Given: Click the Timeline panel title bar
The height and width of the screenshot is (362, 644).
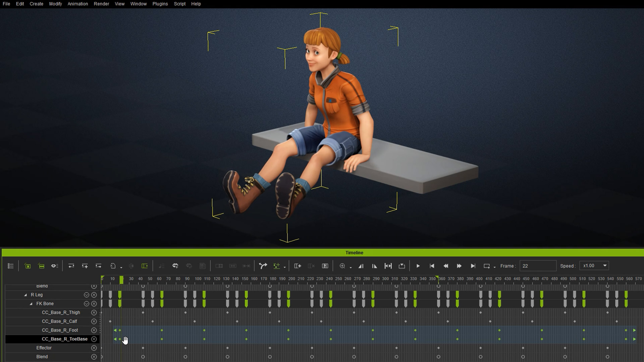Looking at the screenshot, I should [x=323, y=253].
